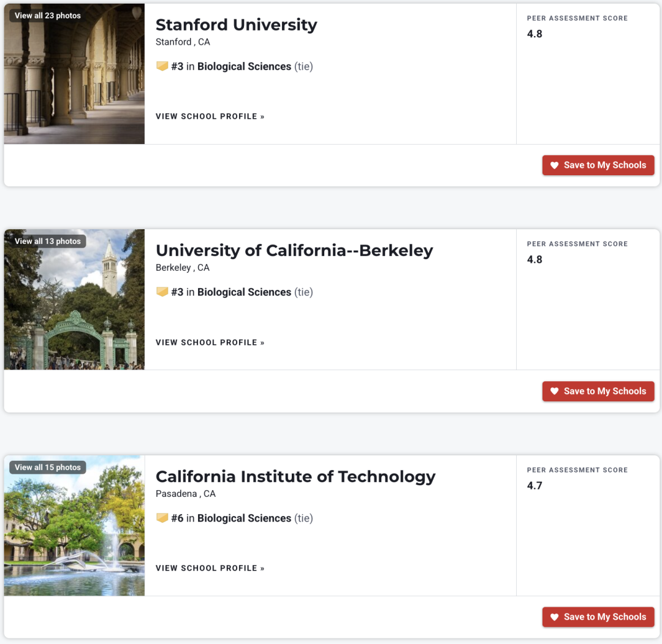Click the heart icon on Caltech's save button
662x644 pixels.
[554, 617]
